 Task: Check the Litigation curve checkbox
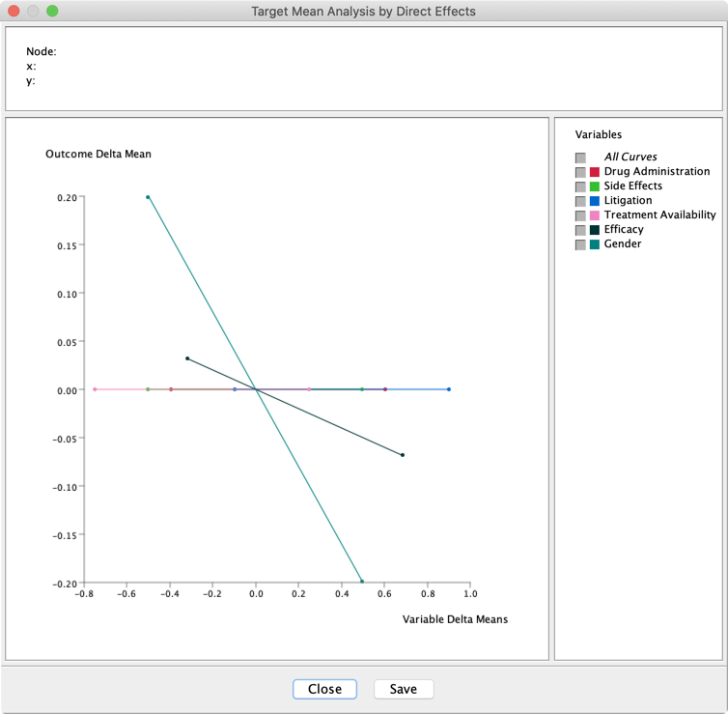(x=580, y=201)
